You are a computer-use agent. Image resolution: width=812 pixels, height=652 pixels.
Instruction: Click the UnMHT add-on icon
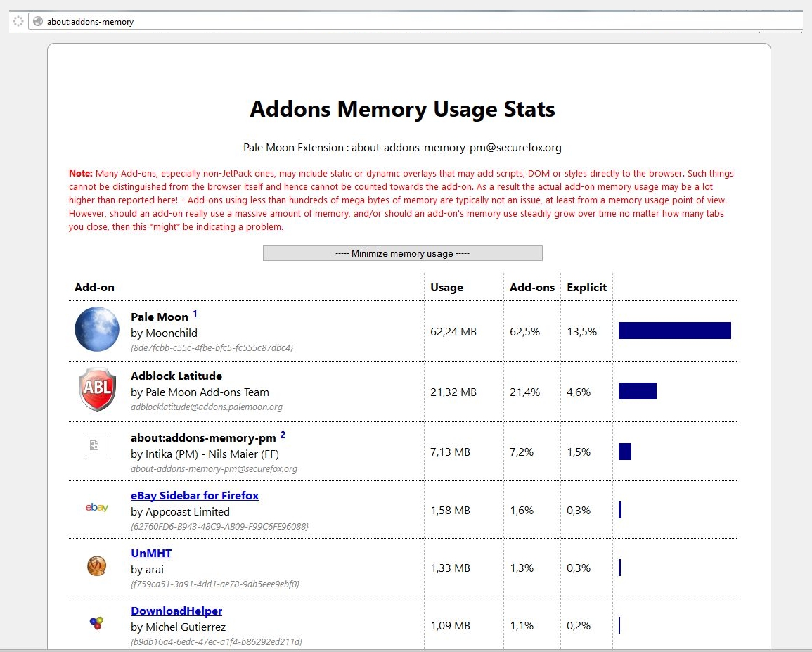click(97, 565)
